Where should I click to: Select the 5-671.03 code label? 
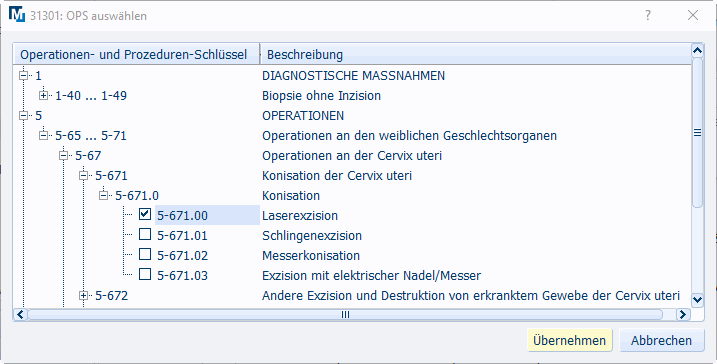click(182, 275)
